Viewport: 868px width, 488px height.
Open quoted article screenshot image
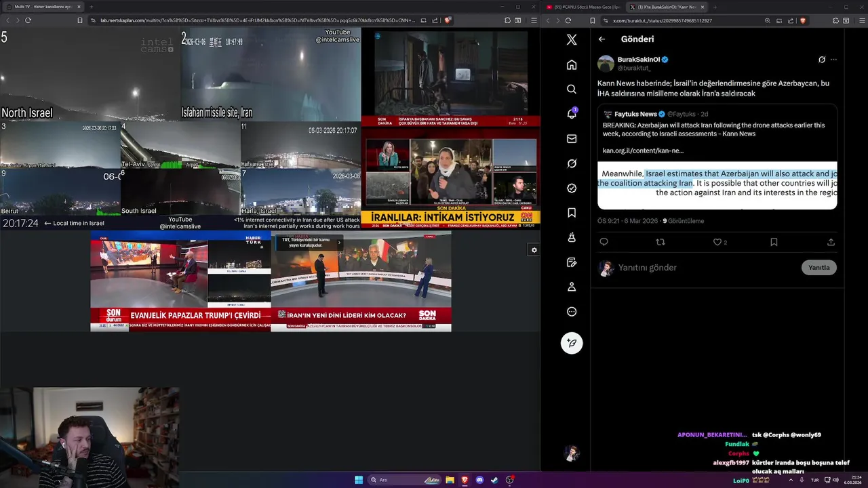717,185
